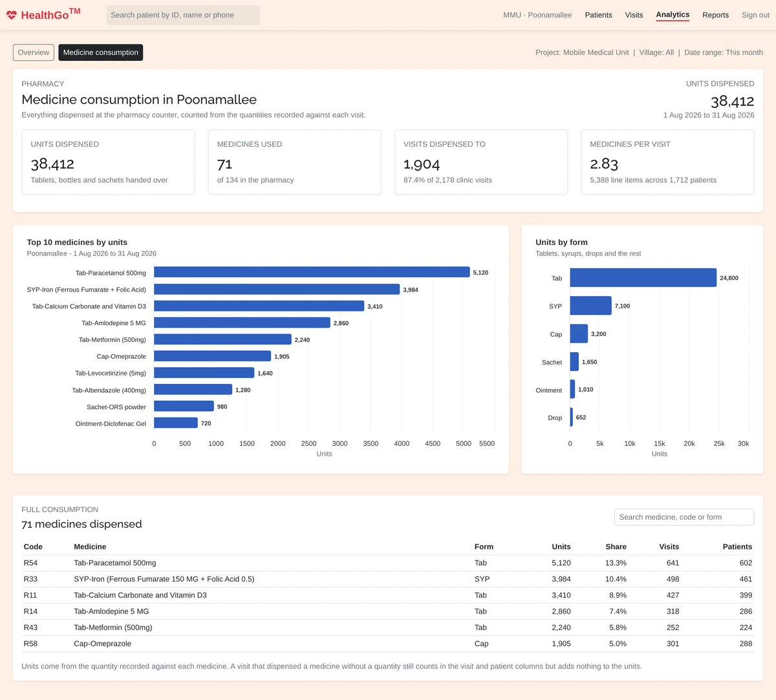Click code R11 in the table

[x=30, y=595]
